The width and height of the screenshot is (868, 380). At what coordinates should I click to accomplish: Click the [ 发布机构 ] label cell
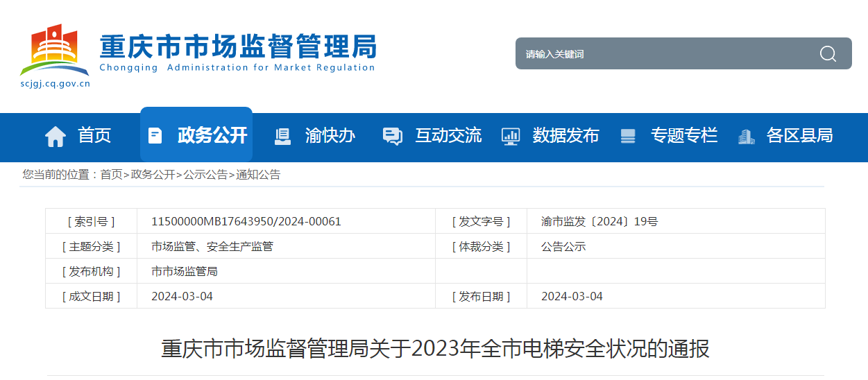[92, 272]
